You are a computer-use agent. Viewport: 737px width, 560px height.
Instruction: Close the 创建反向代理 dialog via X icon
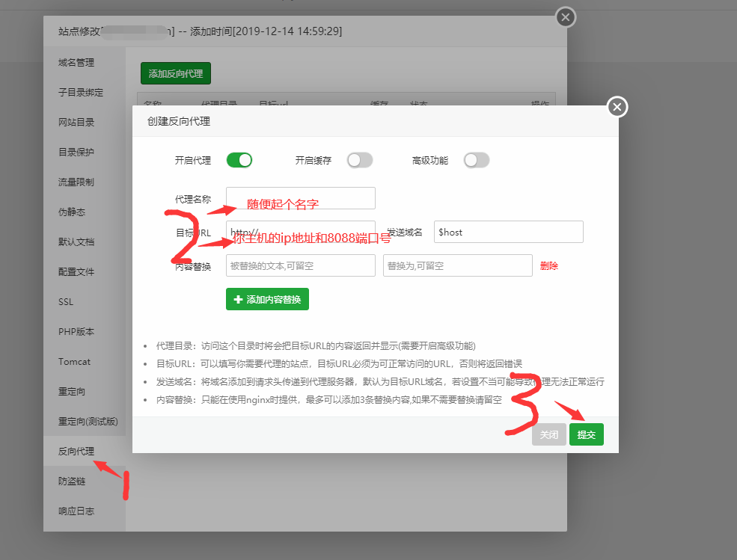coord(617,108)
